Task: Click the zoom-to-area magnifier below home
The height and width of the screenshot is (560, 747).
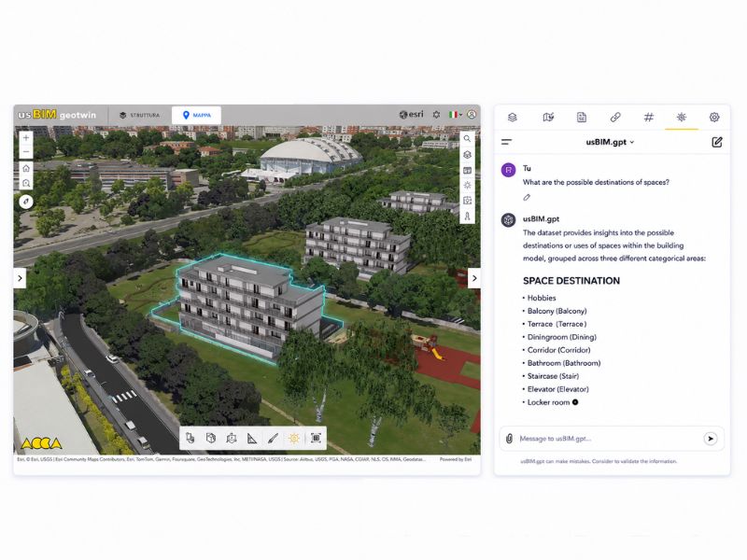Action: (x=26, y=183)
